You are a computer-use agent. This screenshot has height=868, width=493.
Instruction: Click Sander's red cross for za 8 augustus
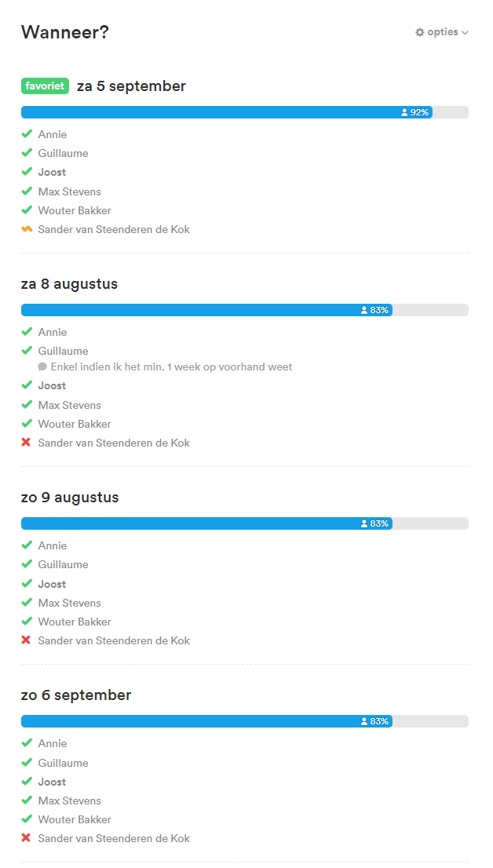[x=27, y=443]
